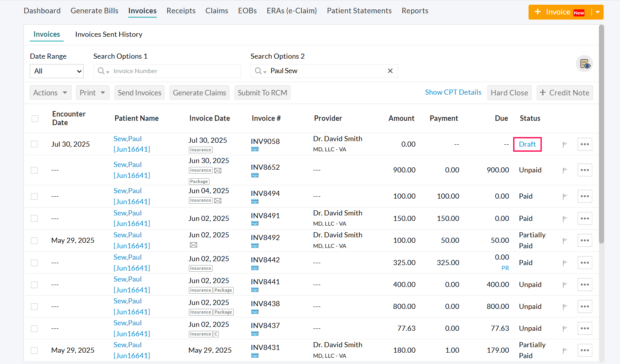This screenshot has width=620, height=364.
Task: Click the flag icon for invoice INV8441
Action: (x=564, y=285)
